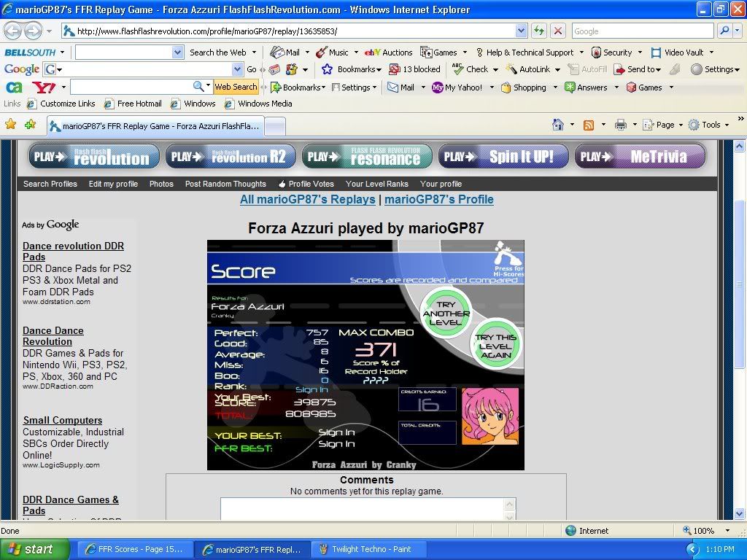
Task: Expand the address bar URL dropdown
Action: pos(521,31)
